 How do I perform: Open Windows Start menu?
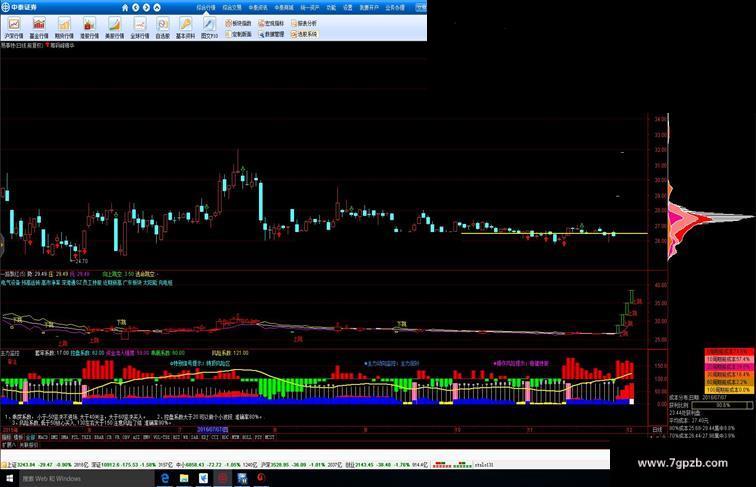pyautogui.click(x=9, y=478)
